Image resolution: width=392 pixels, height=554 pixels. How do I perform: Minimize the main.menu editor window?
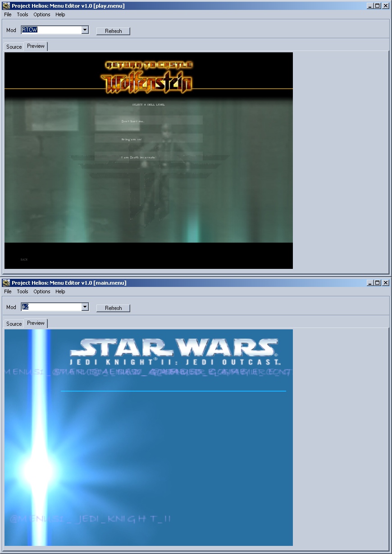[x=370, y=283]
